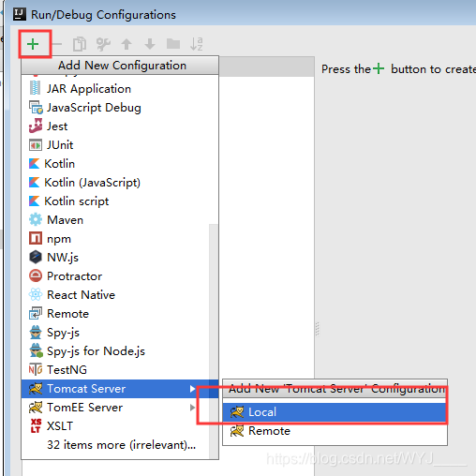Click the Protractor red circle icon
This screenshot has height=476, width=476.
36,275
